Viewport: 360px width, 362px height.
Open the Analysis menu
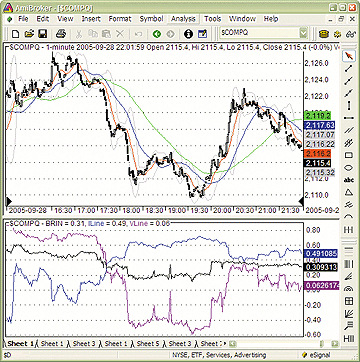(184, 19)
